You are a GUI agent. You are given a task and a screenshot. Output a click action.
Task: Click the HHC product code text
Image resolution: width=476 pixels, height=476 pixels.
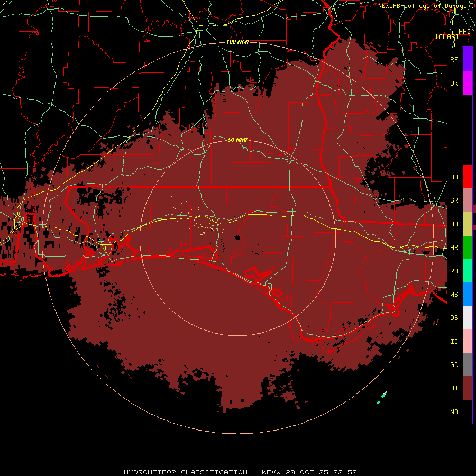click(x=464, y=32)
